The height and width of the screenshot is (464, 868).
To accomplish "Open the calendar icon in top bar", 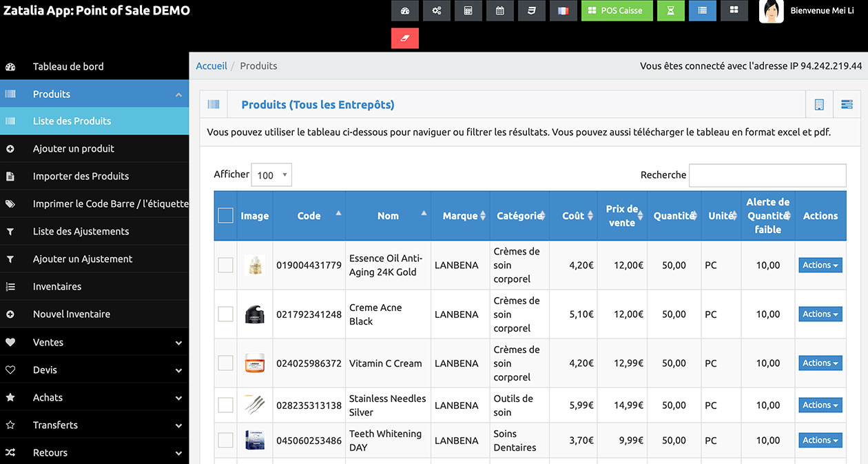I will [x=499, y=10].
